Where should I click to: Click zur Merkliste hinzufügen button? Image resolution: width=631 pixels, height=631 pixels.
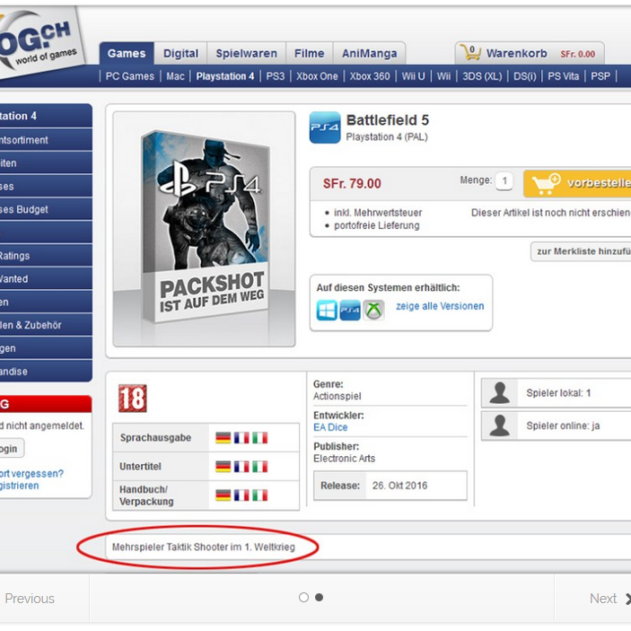(x=581, y=252)
